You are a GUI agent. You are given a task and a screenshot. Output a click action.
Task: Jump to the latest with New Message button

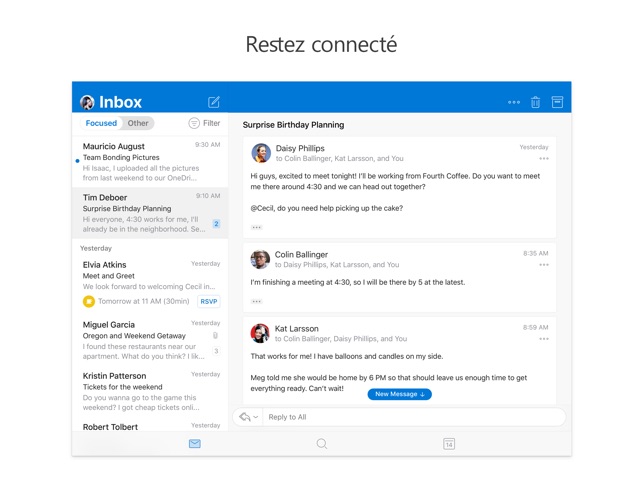(399, 394)
